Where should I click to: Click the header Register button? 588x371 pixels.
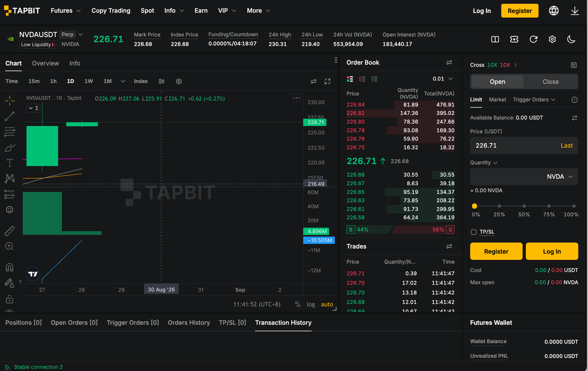click(520, 11)
